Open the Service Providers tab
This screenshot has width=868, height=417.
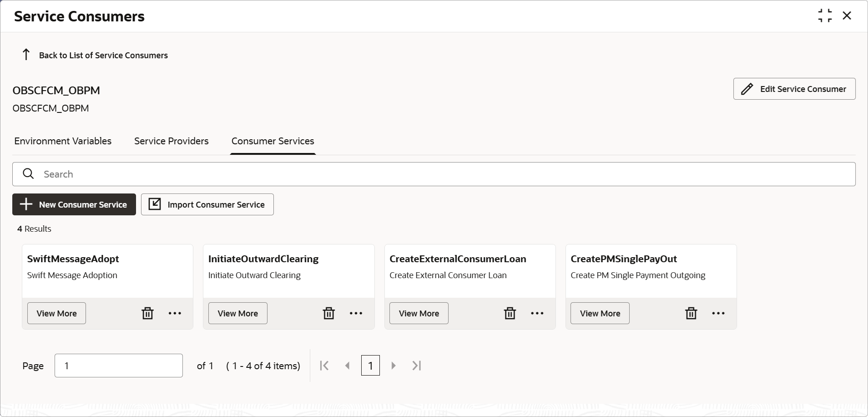tap(172, 141)
